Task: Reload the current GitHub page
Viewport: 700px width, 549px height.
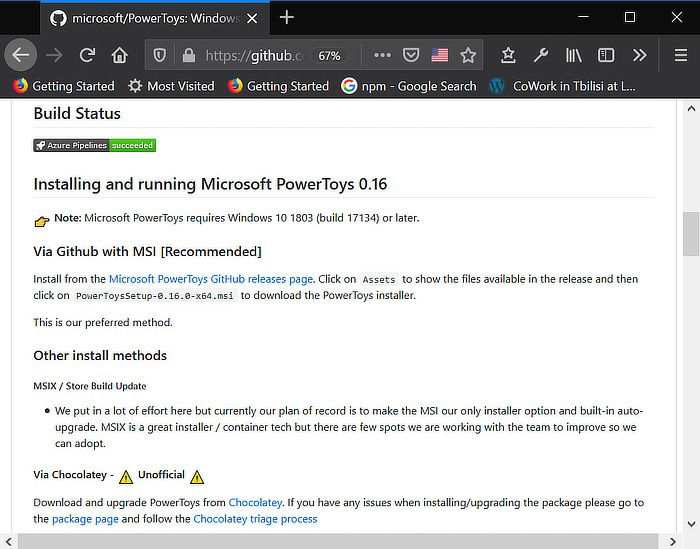Action: tap(87, 55)
